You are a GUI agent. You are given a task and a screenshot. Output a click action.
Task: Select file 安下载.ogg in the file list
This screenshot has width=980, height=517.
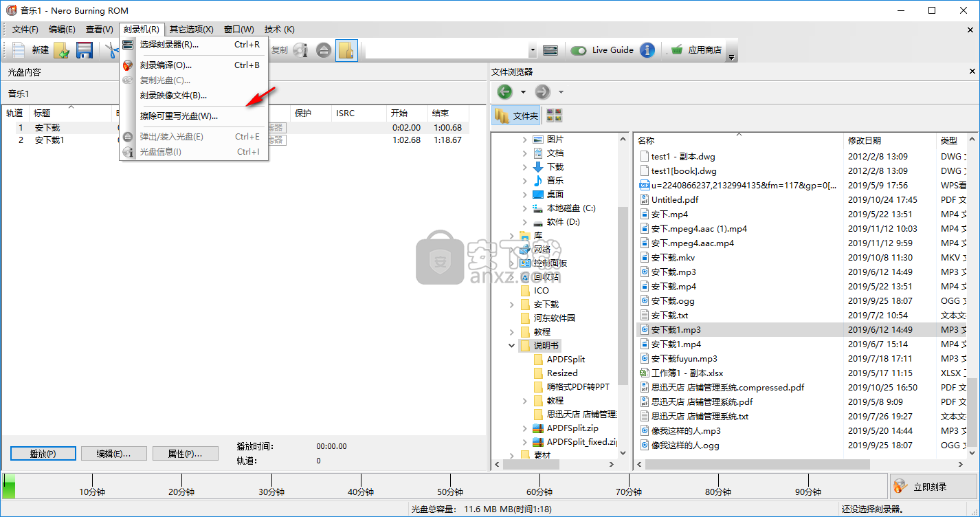tap(667, 301)
